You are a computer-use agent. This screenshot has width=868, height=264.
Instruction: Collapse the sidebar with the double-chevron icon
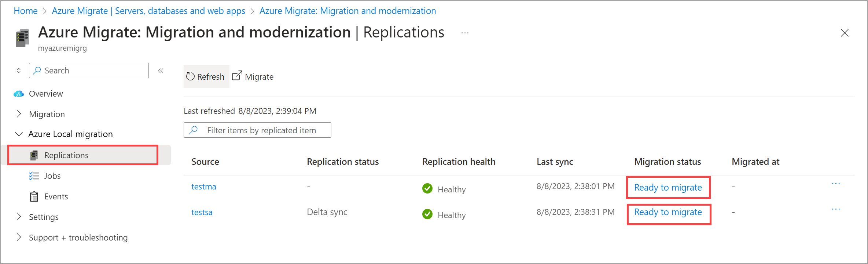point(161,70)
